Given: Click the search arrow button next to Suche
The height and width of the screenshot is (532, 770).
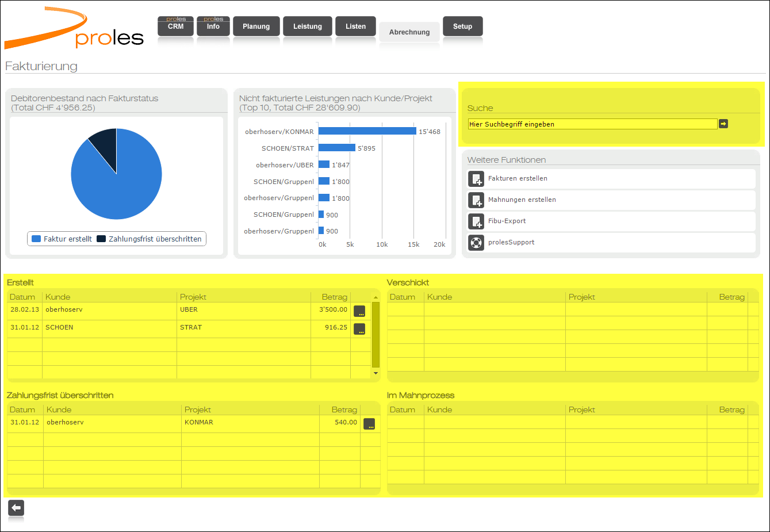Looking at the screenshot, I should point(723,124).
